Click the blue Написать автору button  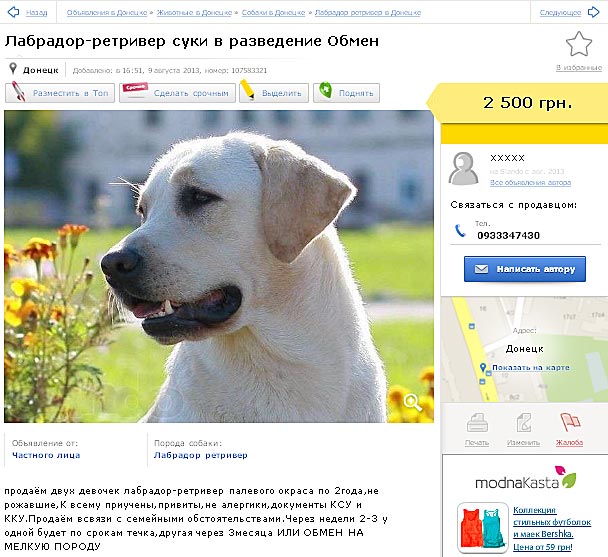pos(525,269)
